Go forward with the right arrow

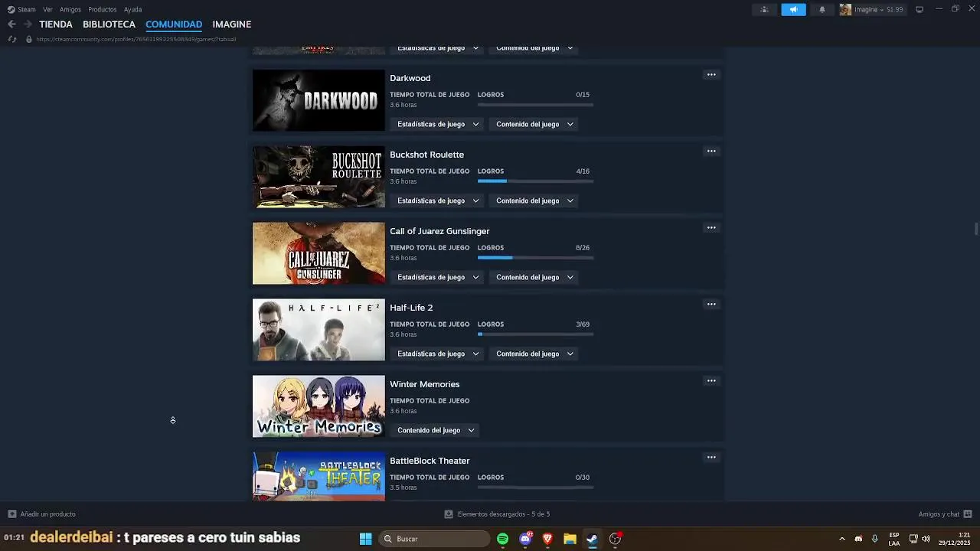click(28, 24)
